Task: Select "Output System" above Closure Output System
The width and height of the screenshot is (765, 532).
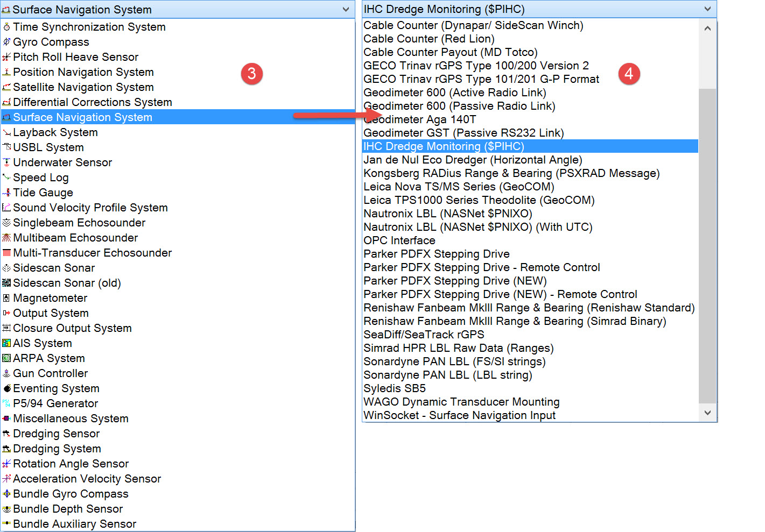Action: click(51, 313)
